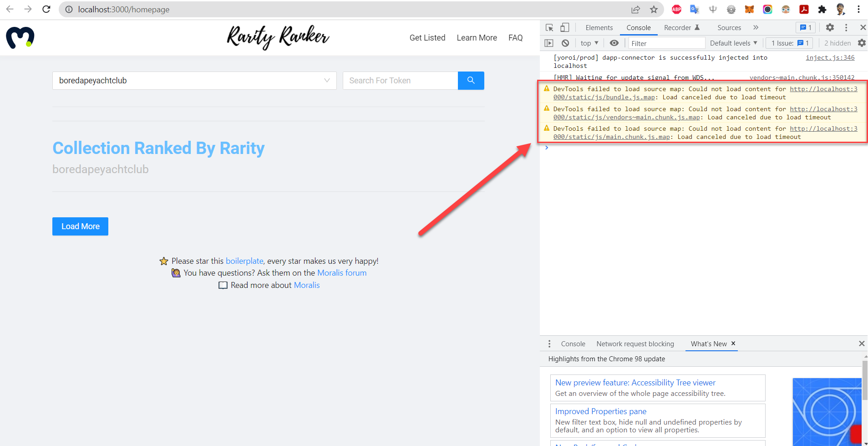Focus the console Filter field
The width and height of the screenshot is (868, 446).
(x=666, y=43)
